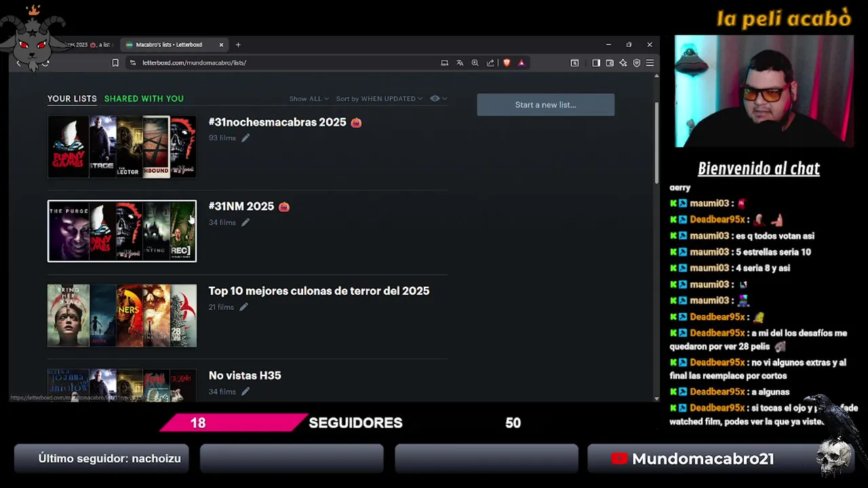
Task: Click the Sinners poster in Top 10 list
Action: (129, 316)
